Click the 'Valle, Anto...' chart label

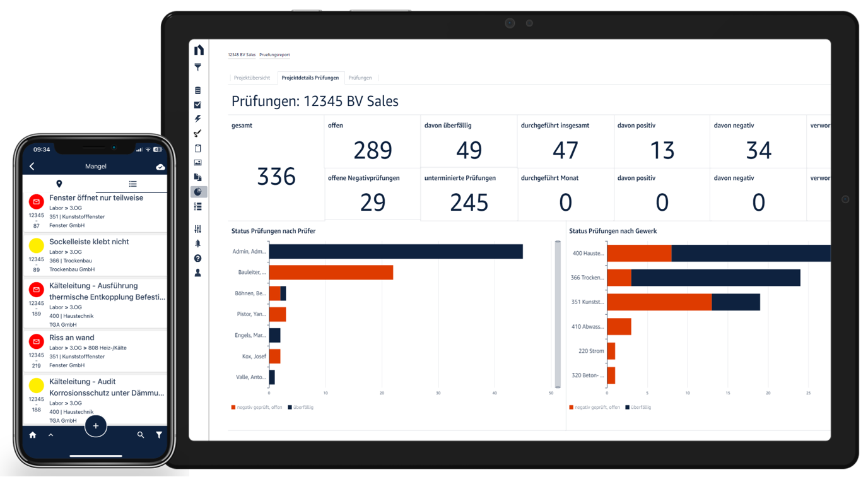250,377
